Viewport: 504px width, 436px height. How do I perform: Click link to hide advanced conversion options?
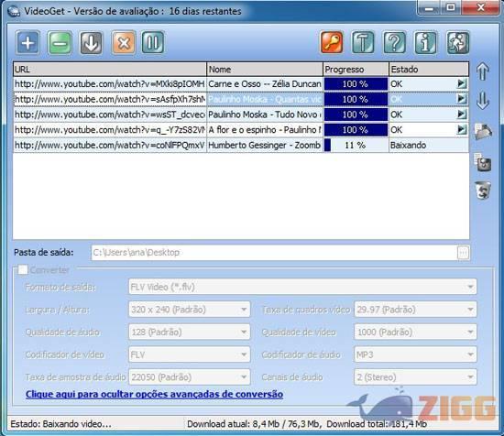click(x=154, y=394)
